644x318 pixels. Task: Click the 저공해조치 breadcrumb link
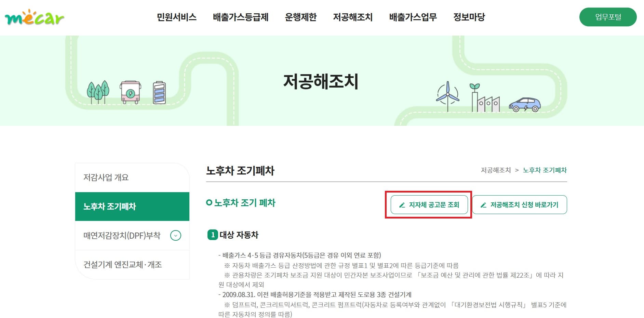pyautogui.click(x=496, y=170)
